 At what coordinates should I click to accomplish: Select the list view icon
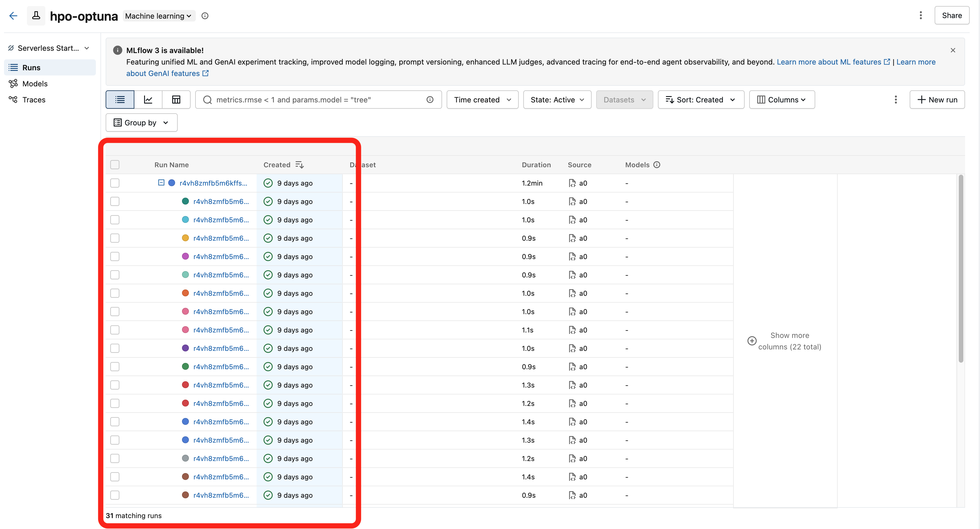(120, 100)
